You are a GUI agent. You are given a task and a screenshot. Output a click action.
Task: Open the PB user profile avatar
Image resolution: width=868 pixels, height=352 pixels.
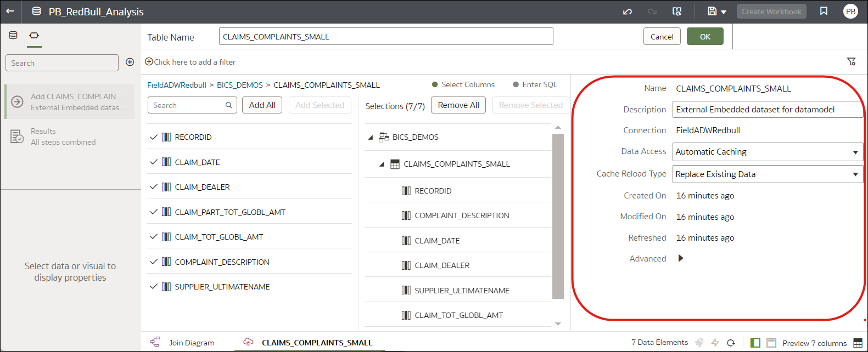tap(850, 12)
